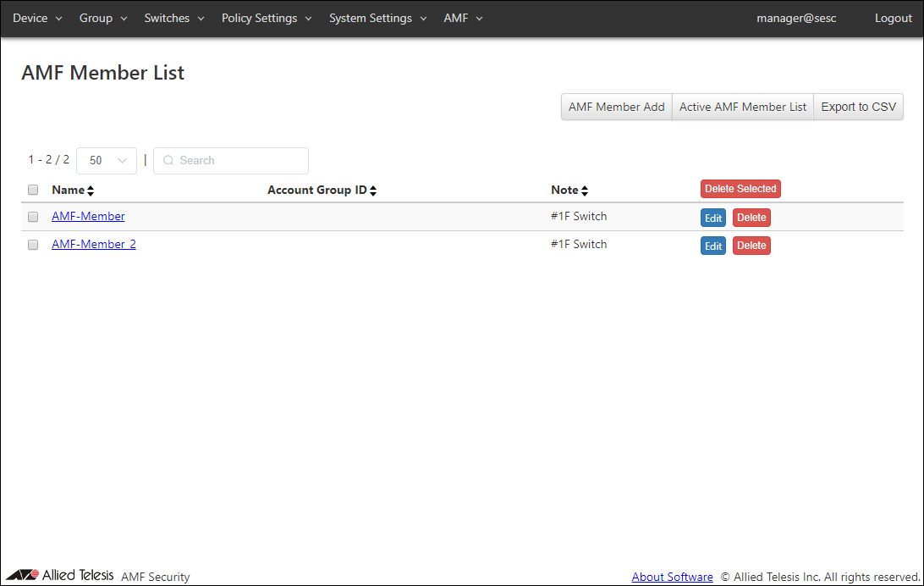Open the Policy Settings dropdown menu
Image resolution: width=924 pixels, height=586 pixels.
(267, 18)
